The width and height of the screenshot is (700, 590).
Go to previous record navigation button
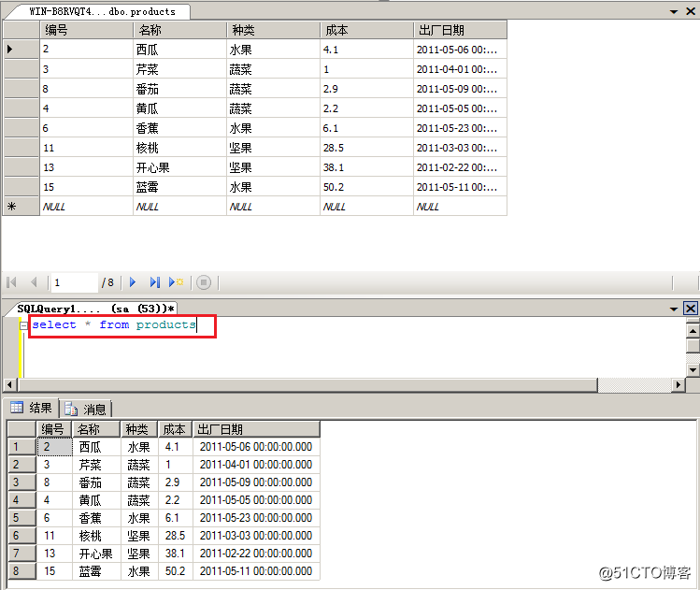point(34,282)
